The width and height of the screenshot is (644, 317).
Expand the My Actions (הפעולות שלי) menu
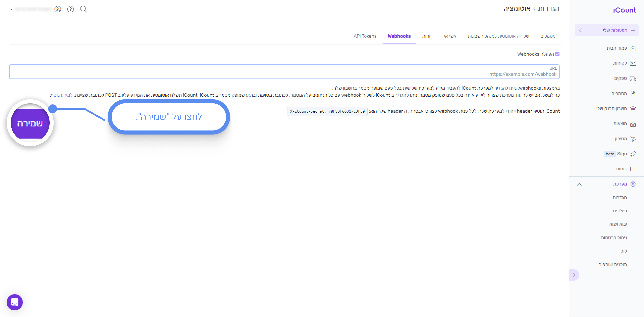pyautogui.click(x=606, y=30)
